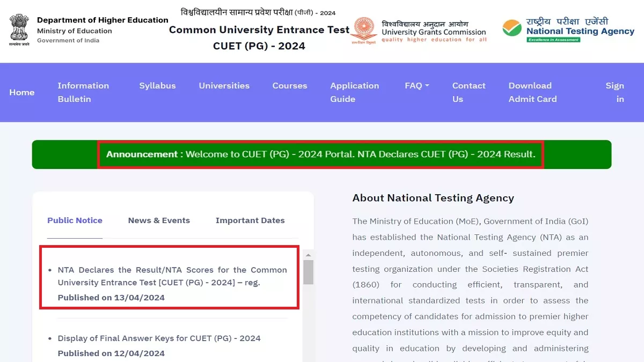Click the green Announcement banner text

click(x=321, y=154)
